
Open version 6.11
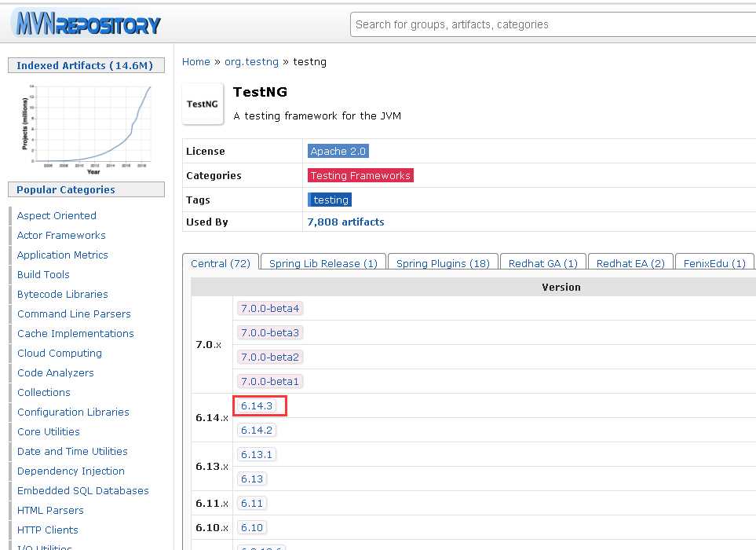[x=252, y=503]
